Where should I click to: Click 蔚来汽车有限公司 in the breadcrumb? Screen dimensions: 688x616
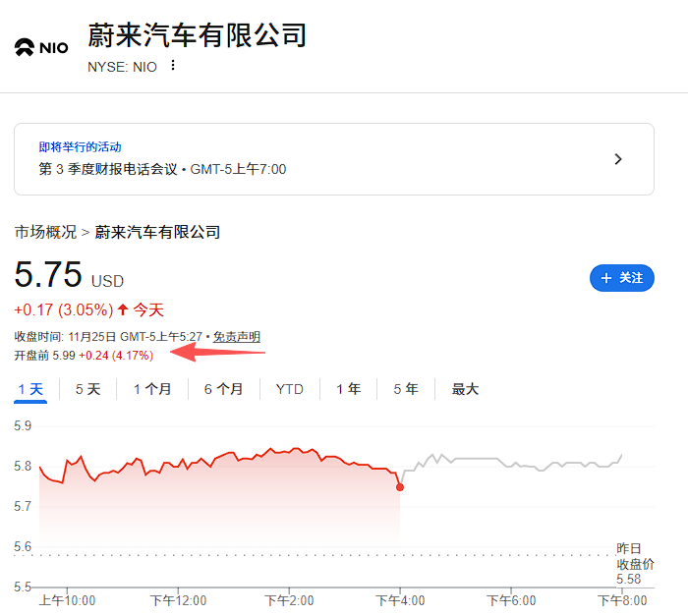157,232
